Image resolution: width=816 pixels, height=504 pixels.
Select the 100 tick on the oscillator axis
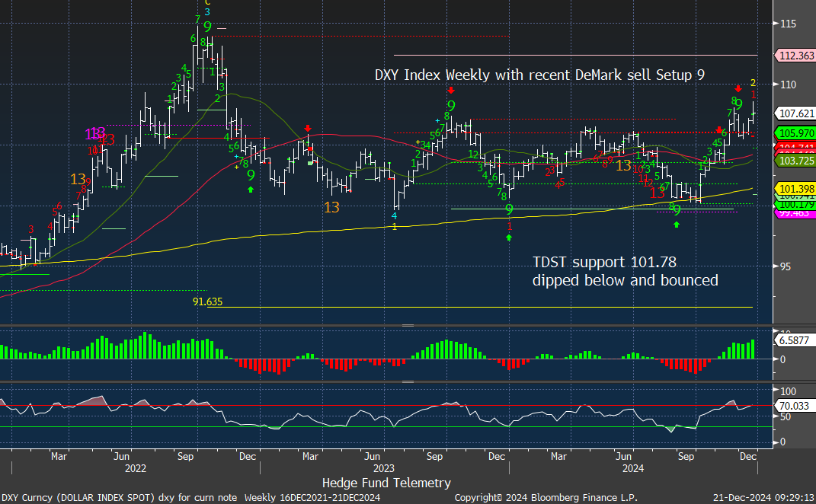tap(788, 391)
